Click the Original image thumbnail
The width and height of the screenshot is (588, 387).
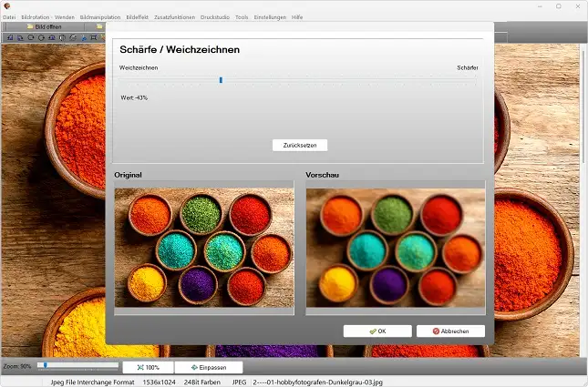click(203, 247)
